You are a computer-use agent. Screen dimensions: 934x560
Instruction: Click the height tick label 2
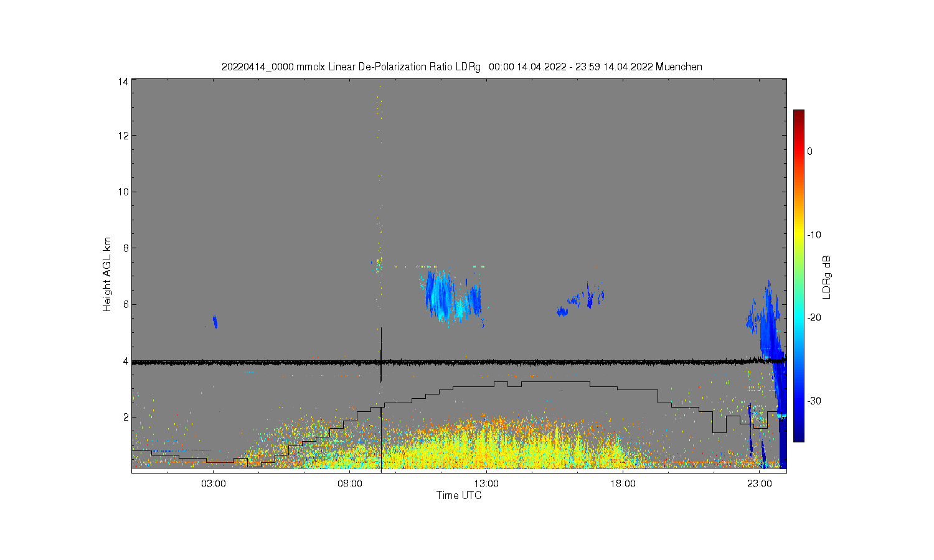point(126,417)
